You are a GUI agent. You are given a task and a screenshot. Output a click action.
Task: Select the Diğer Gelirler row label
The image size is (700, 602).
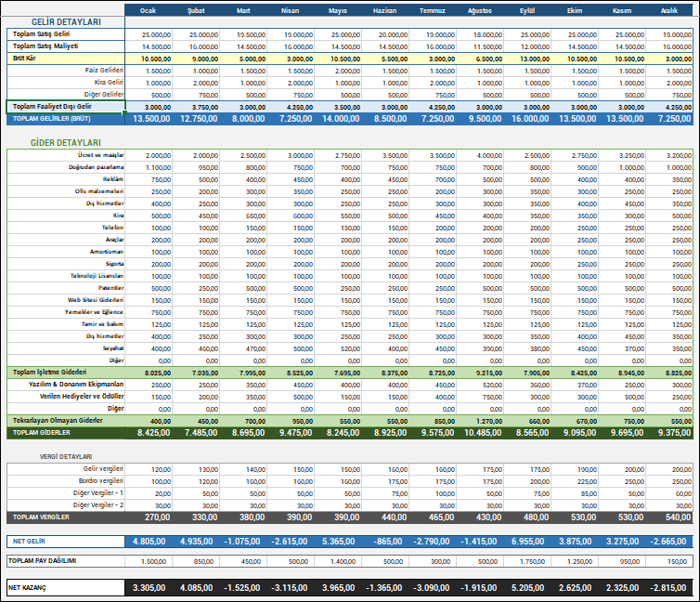click(x=104, y=94)
